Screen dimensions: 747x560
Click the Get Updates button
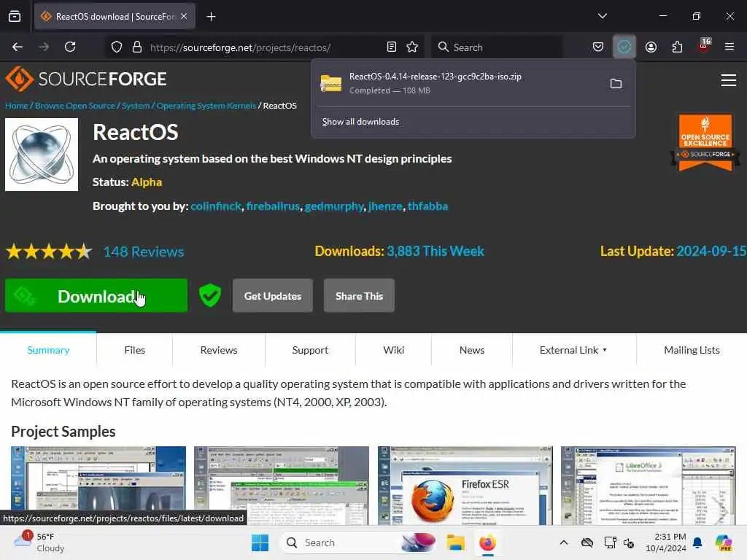tap(273, 296)
